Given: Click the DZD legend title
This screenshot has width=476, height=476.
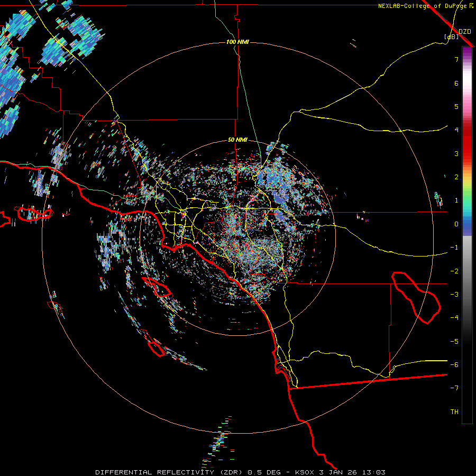Looking at the screenshot, I should (x=465, y=31).
